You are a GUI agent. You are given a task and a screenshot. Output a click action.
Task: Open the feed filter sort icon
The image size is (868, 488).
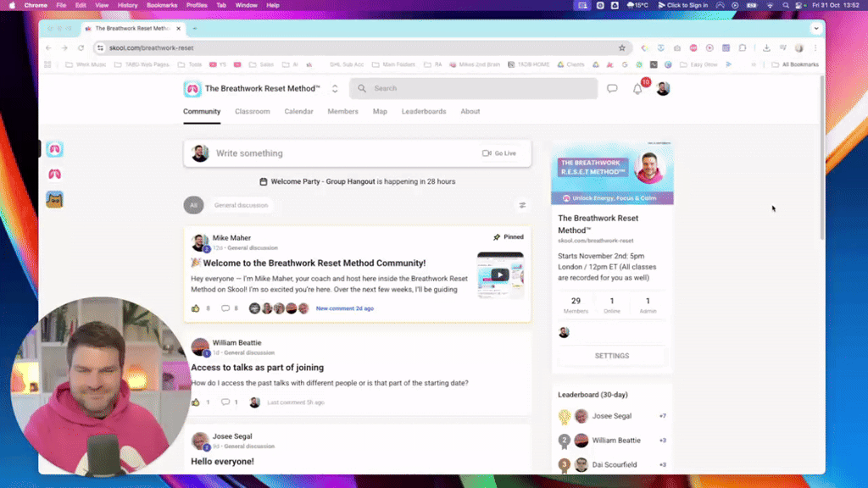[522, 205]
